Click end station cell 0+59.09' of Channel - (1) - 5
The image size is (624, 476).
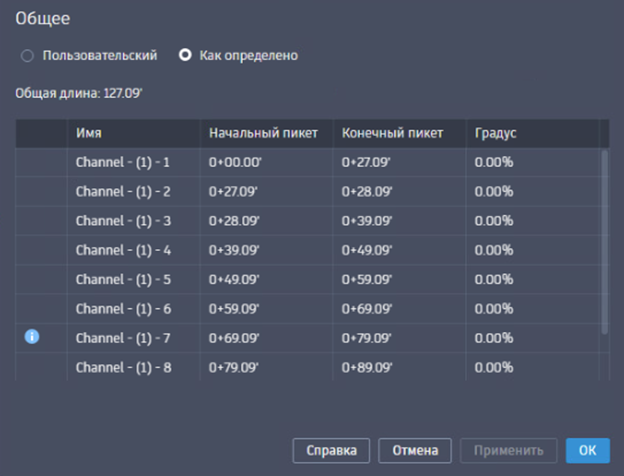[x=367, y=279]
